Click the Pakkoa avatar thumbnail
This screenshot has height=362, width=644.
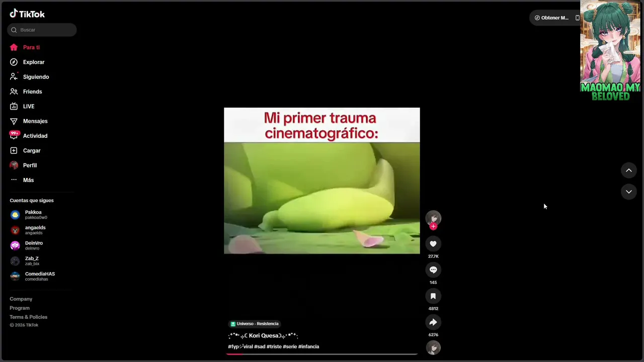(x=15, y=215)
